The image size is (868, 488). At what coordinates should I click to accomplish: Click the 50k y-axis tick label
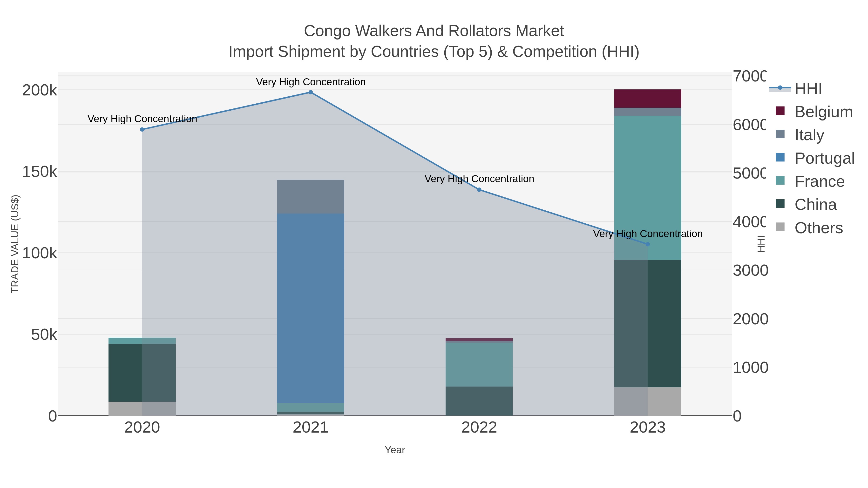[x=44, y=335]
